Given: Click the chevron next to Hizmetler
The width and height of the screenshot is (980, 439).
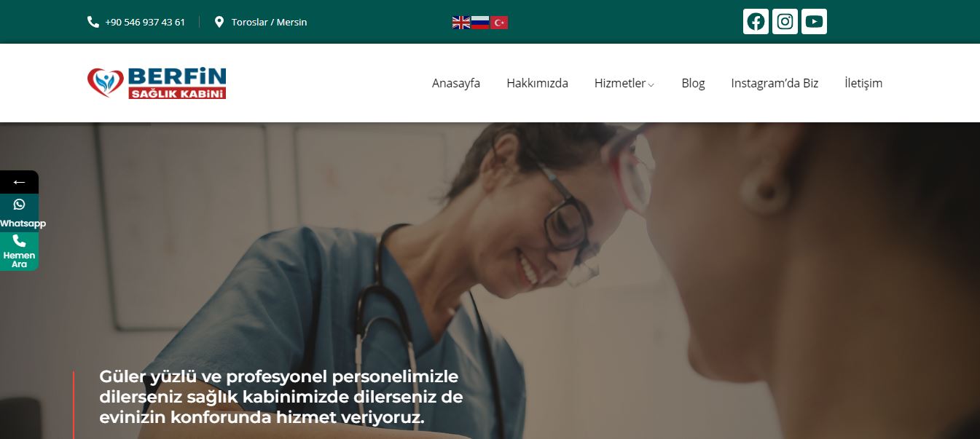Looking at the screenshot, I should coord(651,84).
